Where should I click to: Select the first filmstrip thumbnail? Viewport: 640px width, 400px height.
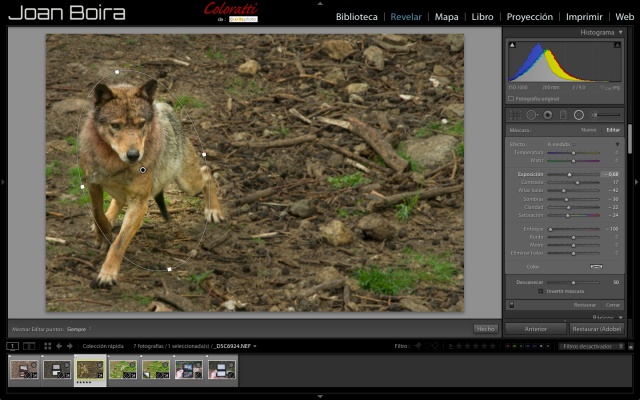point(24,369)
